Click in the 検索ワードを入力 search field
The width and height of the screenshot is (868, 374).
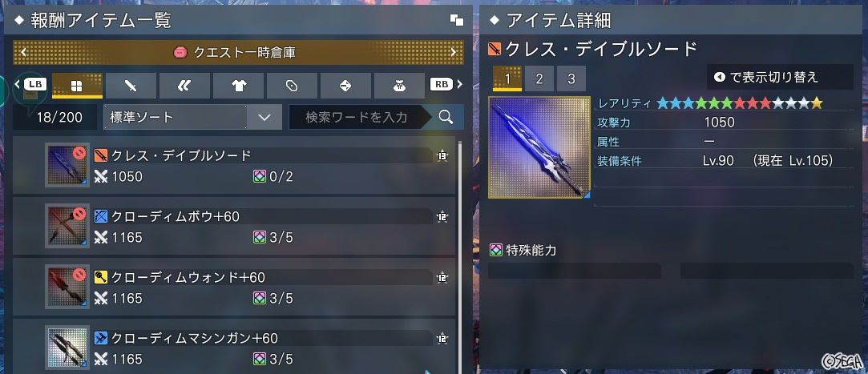357,117
